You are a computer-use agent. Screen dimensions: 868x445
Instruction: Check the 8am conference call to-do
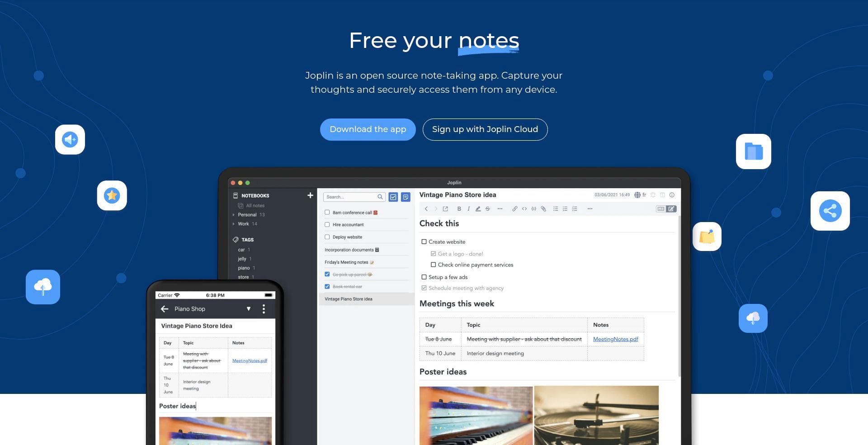pos(327,212)
